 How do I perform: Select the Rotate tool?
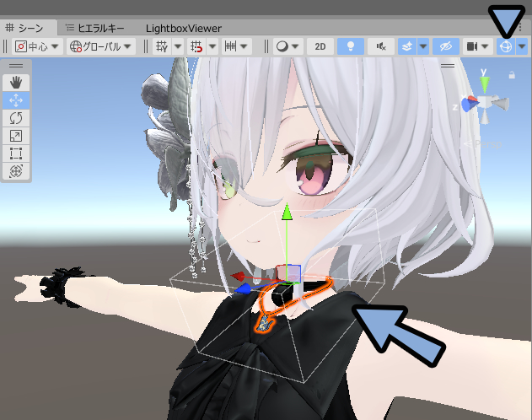point(16,118)
